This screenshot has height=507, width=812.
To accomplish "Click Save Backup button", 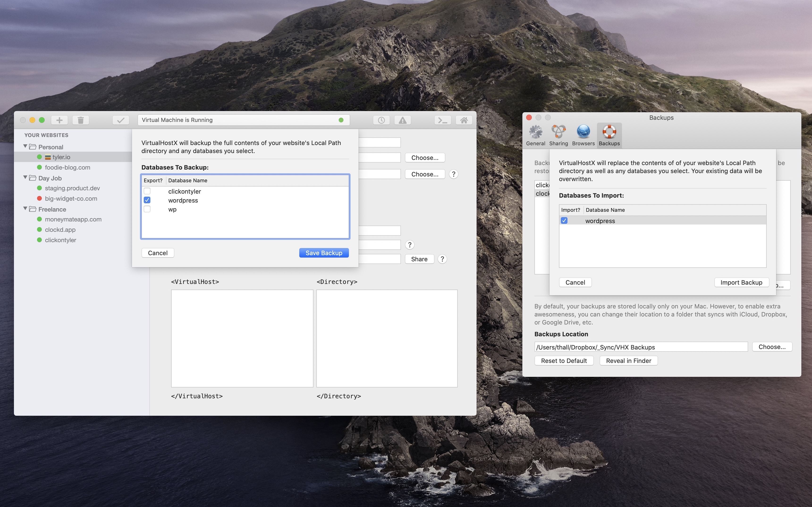I will [323, 252].
